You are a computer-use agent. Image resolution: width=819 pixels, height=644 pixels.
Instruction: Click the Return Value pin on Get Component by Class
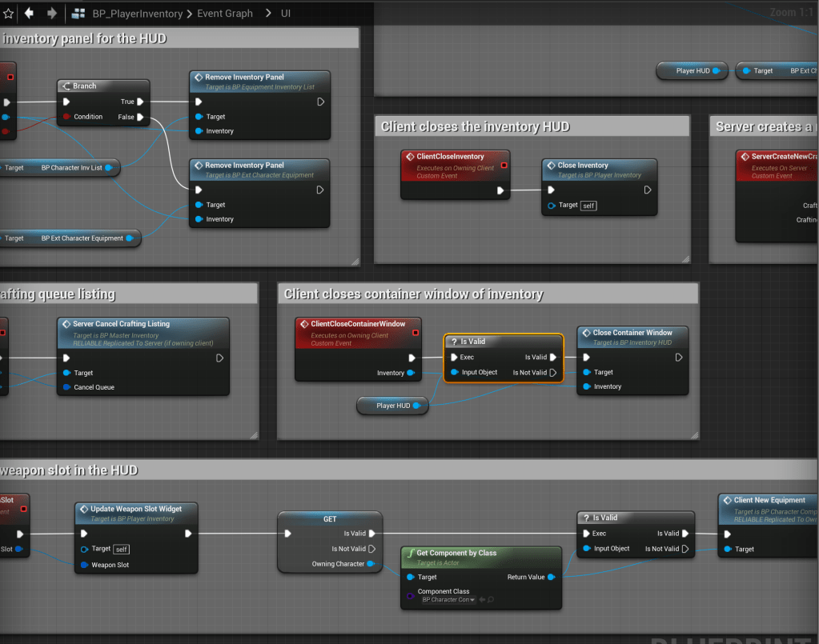coord(551,577)
